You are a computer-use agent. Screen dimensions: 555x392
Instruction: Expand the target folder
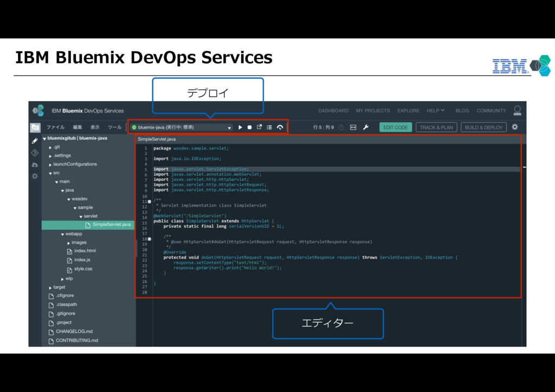click(50, 288)
